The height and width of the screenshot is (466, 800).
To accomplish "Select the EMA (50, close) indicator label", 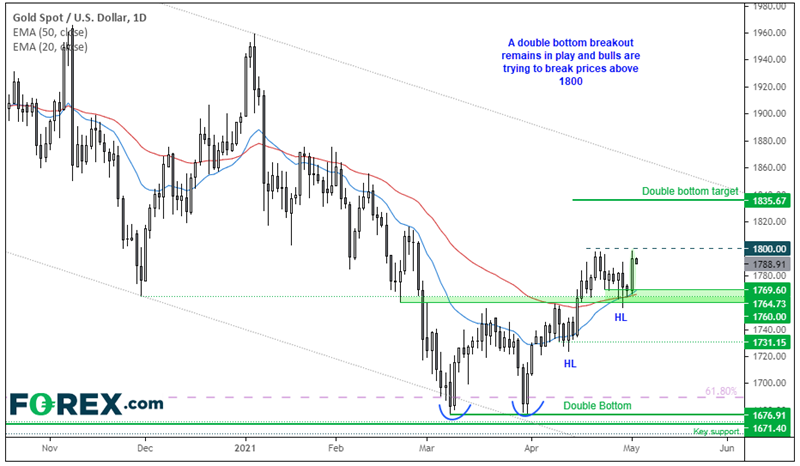I will [x=50, y=33].
